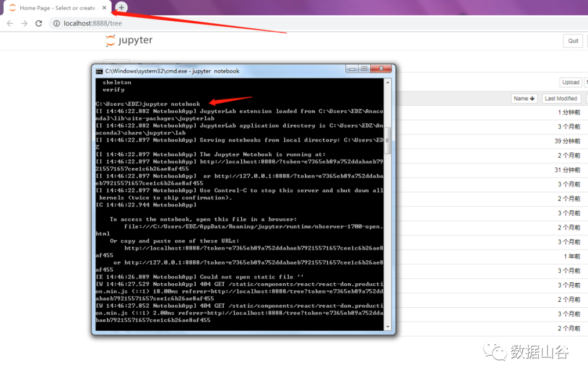Grab the cmd window scrollbar thumb
Viewport: 588px width, 378px height.
(388, 141)
